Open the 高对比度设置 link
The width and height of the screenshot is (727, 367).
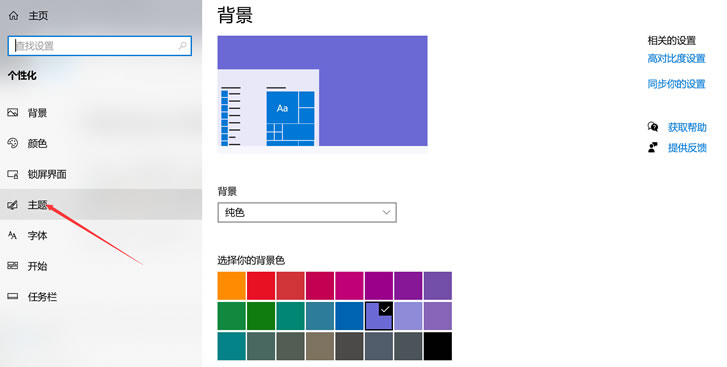click(x=676, y=58)
